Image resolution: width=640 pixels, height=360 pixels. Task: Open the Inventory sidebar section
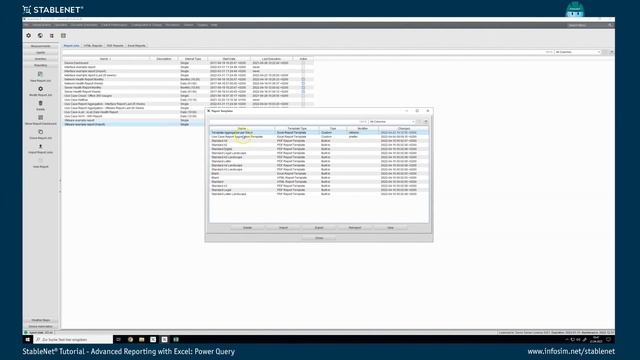[x=40, y=59]
